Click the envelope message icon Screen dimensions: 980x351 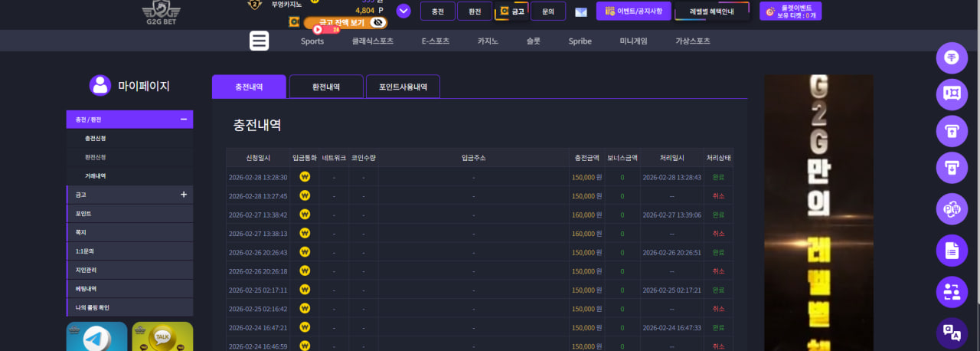[580, 11]
